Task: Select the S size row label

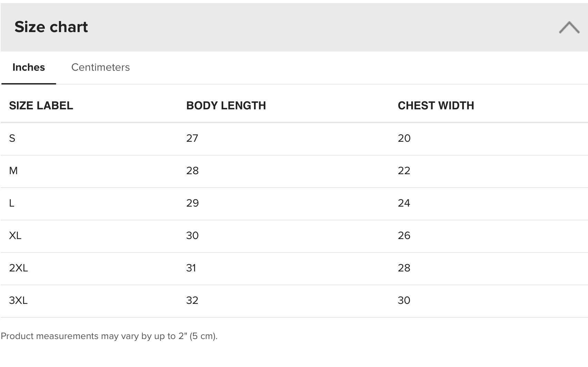Action: 12,138
